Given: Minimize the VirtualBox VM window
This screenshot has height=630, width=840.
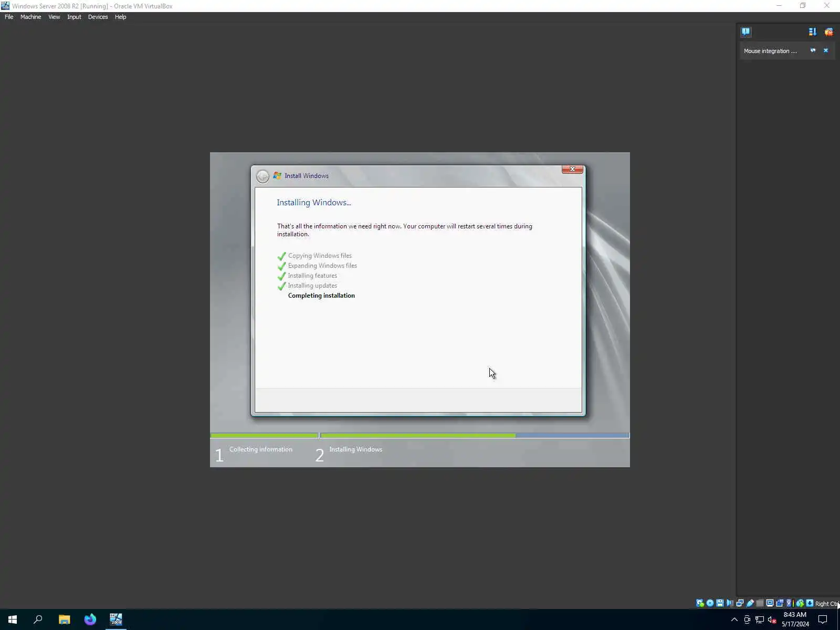Looking at the screenshot, I should pyautogui.click(x=779, y=6).
